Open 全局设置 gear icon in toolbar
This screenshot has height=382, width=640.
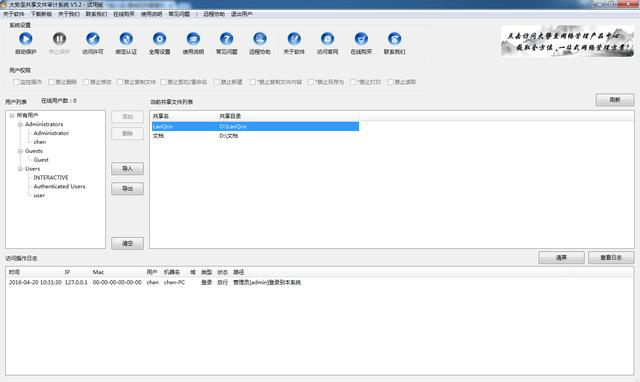(159, 39)
